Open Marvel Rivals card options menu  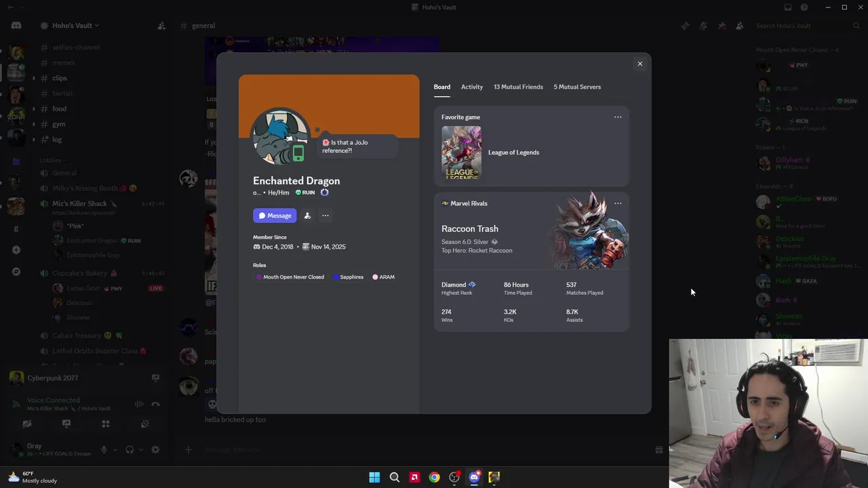618,203
